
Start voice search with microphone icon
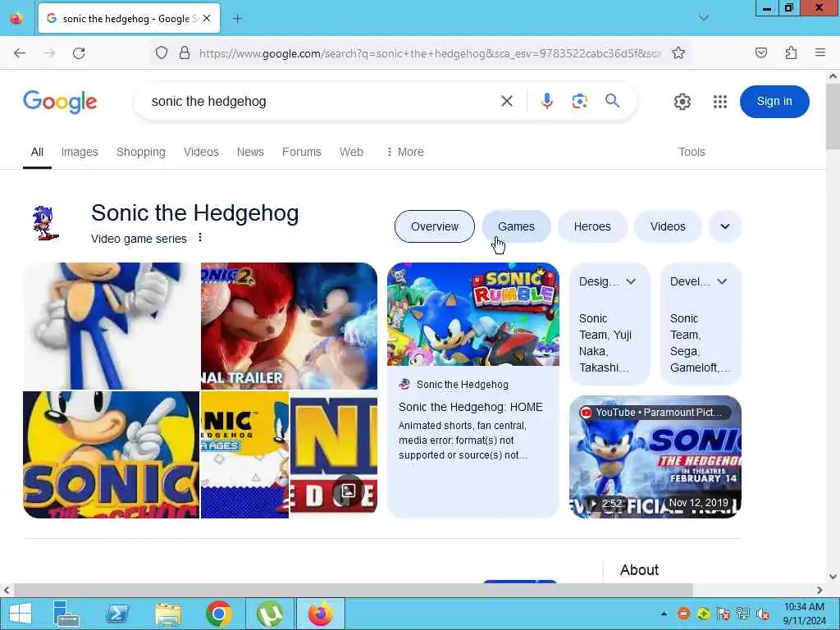click(x=546, y=101)
